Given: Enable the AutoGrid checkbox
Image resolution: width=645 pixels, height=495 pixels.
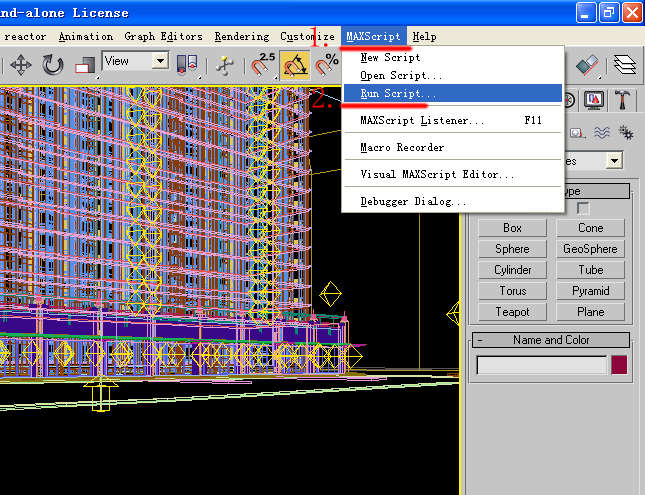Looking at the screenshot, I should [583, 208].
